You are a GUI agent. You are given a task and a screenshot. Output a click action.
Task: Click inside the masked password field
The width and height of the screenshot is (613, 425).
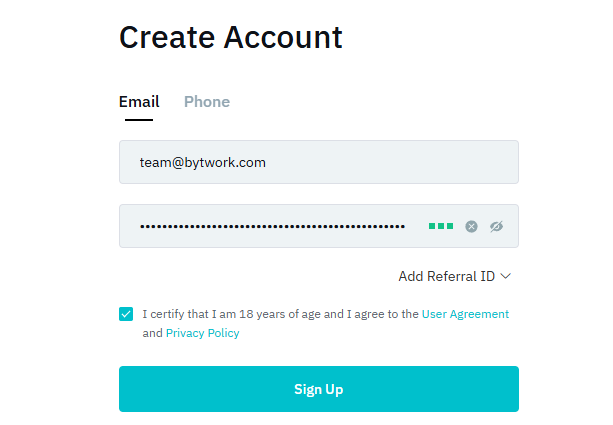[x=272, y=226]
